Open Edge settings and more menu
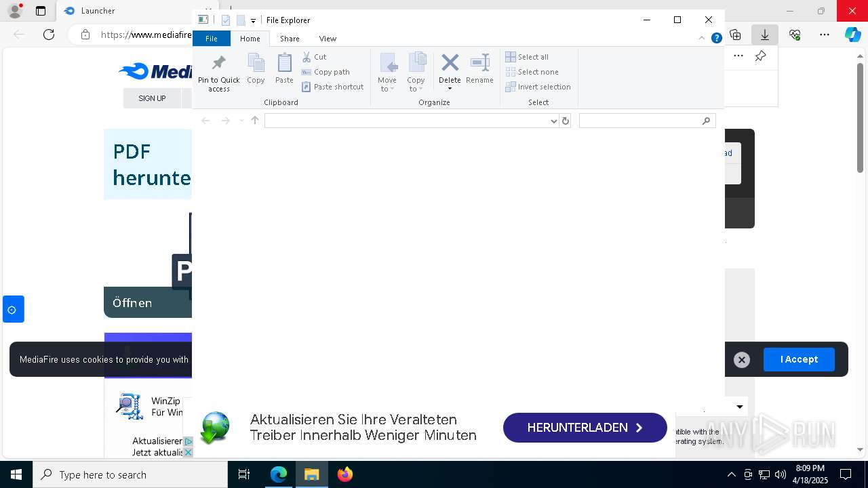Screen dimensions: 868x488 (825, 35)
